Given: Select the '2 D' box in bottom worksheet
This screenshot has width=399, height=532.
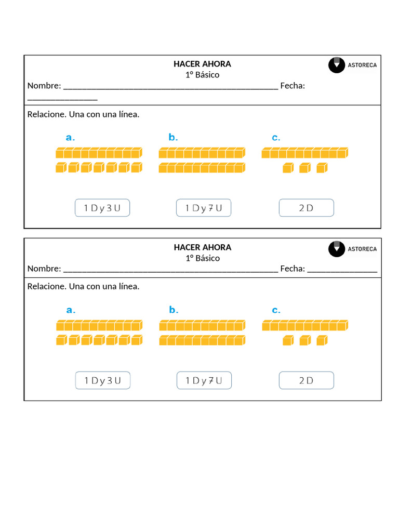Looking at the screenshot, I should coord(307,380).
